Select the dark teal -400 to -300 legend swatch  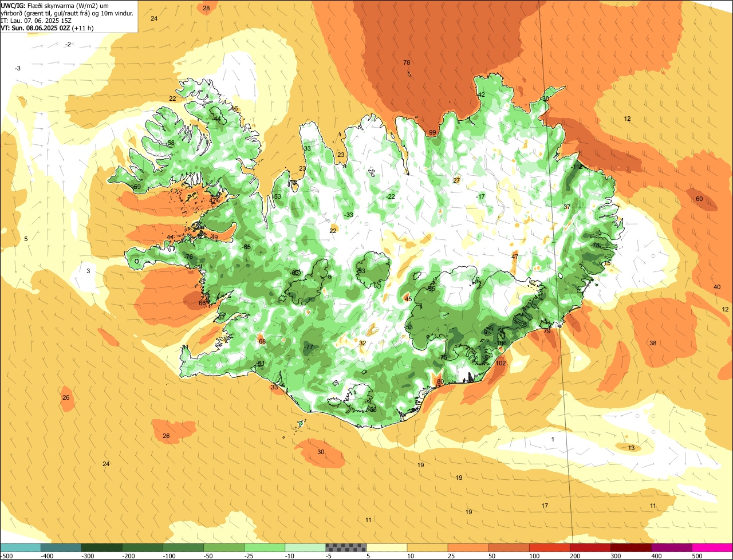click(61, 547)
